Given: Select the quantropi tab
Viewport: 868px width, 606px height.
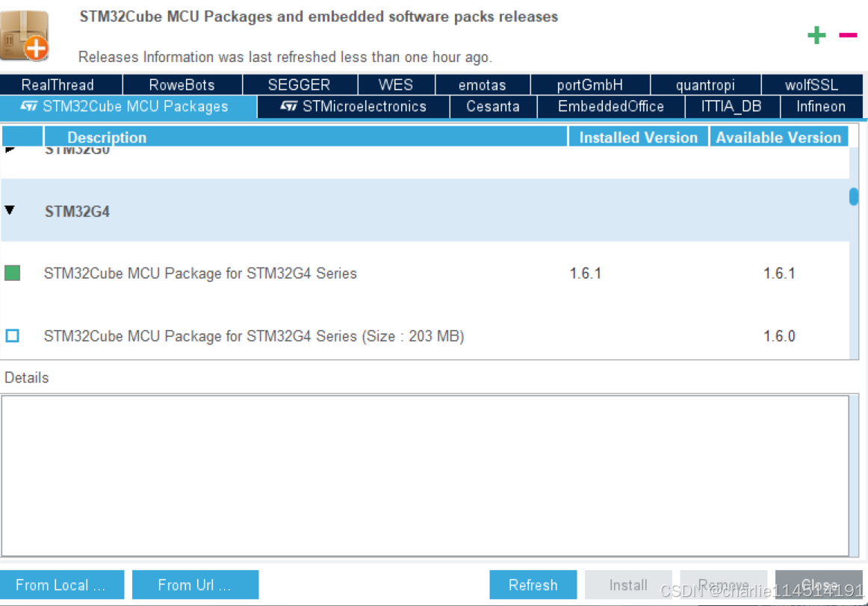Looking at the screenshot, I should tap(706, 84).
